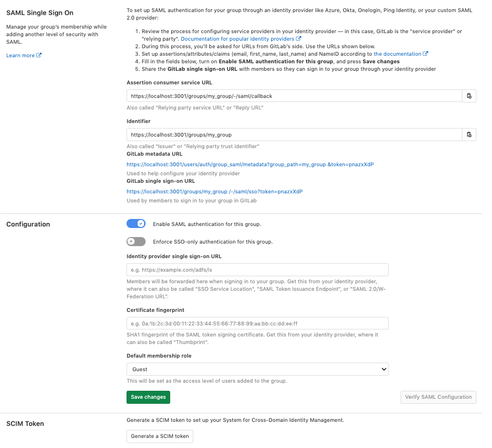
Task: Open the GitLab single sign-on URL link
Action: (x=214, y=191)
